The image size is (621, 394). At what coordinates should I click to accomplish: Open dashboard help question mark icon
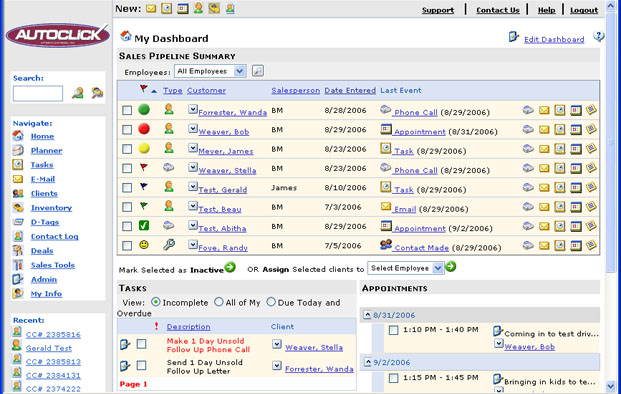pos(598,36)
